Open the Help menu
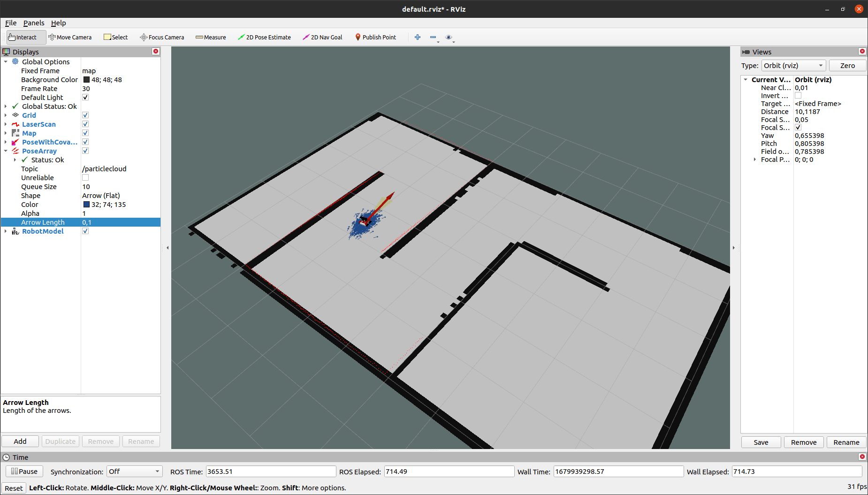 coord(59,23)
